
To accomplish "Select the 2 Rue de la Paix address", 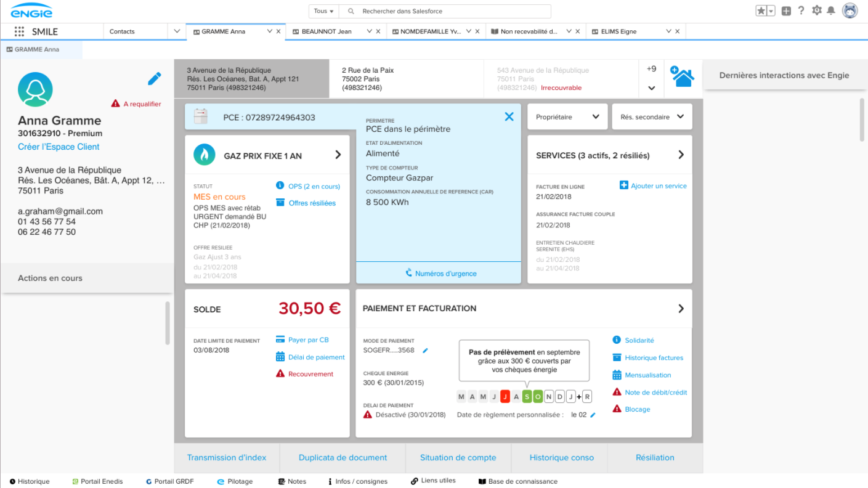I will point(407,79).
